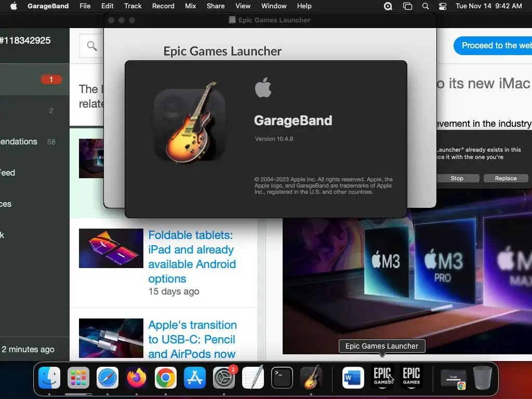Click Epic Games Launcher icon under tooltip
The width and height of the screenshot is (532, 399).
(382, 378)
